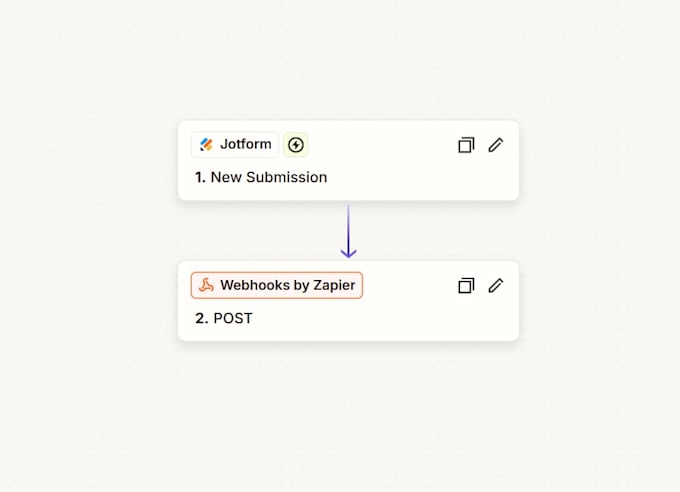Open the Webhooks POST step card
680x492 pixels.
[348, 301]
